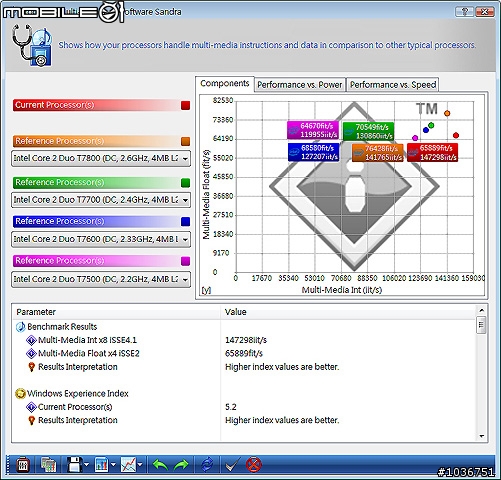This screenshot has width=501, height=480.
Task: Click green label 70549fit/s 130850iit/s
Action: click(368, 131)
